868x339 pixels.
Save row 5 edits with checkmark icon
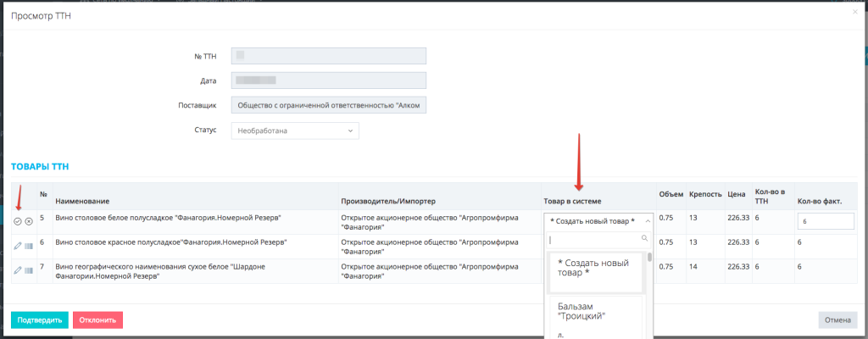pyautogui.click(x=18, y=221)
